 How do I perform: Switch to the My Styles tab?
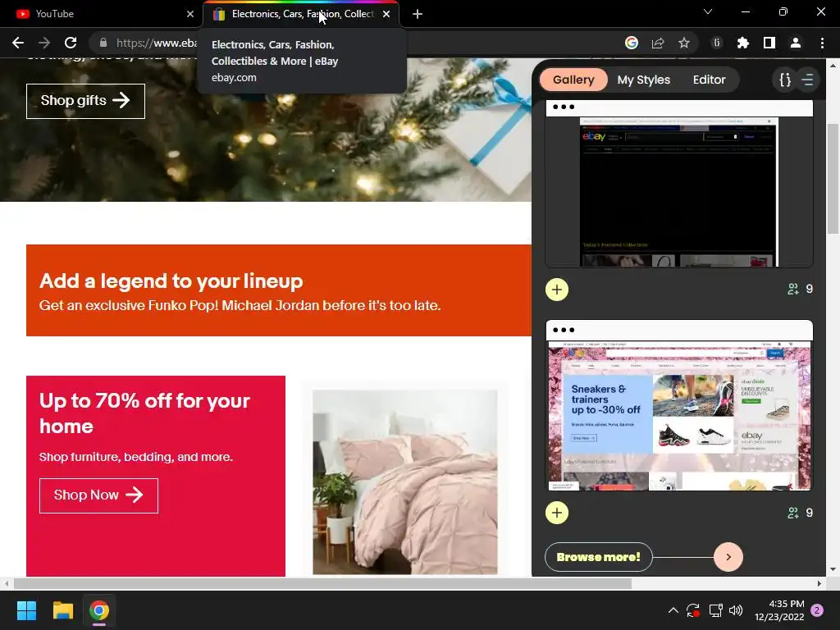point(643,80)
